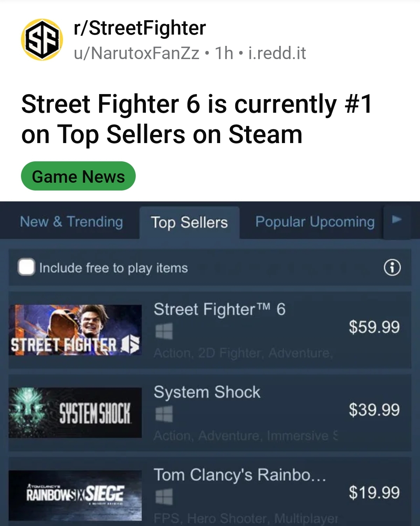This screenshot has height=526, width=420.
Task: Open the Street Fighter 6 capsule thumbnail
Action: click(x=75, y=330)
